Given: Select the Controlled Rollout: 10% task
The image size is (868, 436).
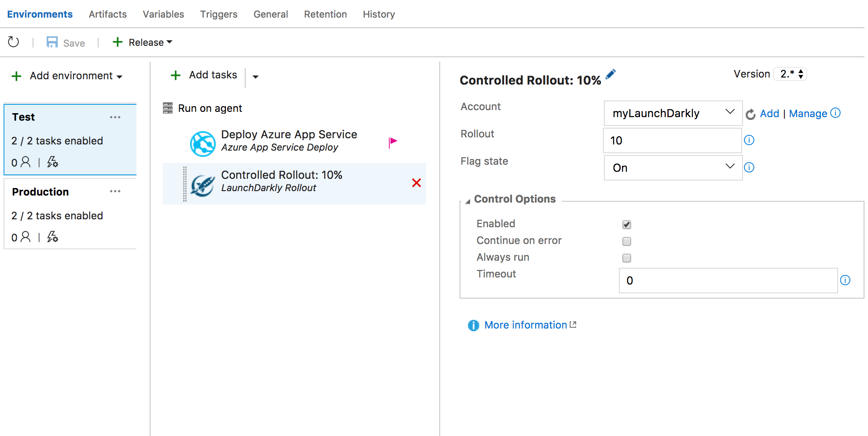Looking at the screenshot, I should [294, 184].
